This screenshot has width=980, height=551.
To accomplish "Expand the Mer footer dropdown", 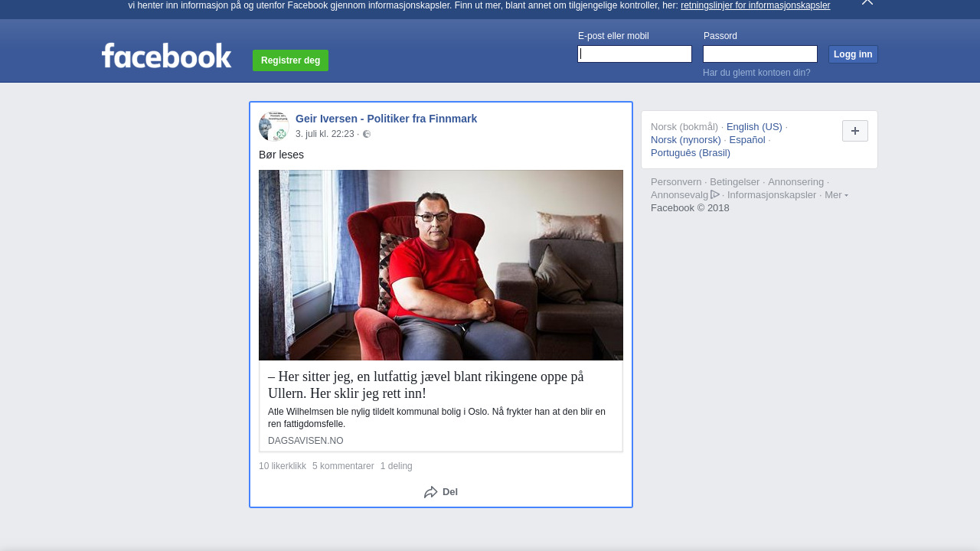I will click(x=836, y=195).
